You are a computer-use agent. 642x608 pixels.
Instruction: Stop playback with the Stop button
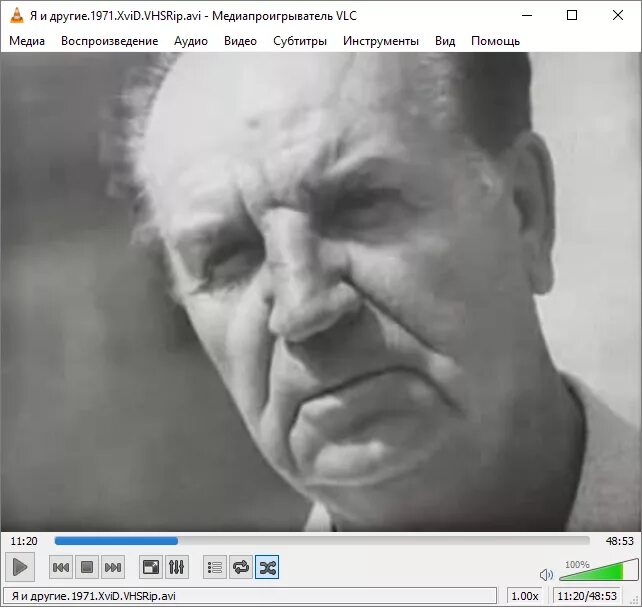coord(87,567)
